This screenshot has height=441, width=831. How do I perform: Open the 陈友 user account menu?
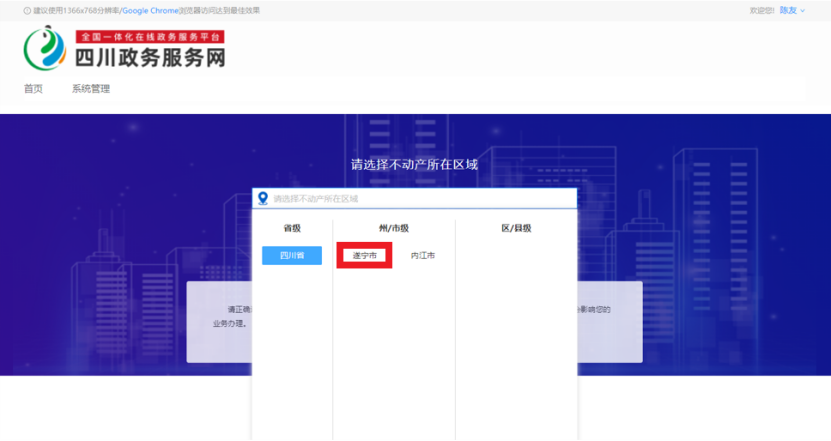pos(788,10)
